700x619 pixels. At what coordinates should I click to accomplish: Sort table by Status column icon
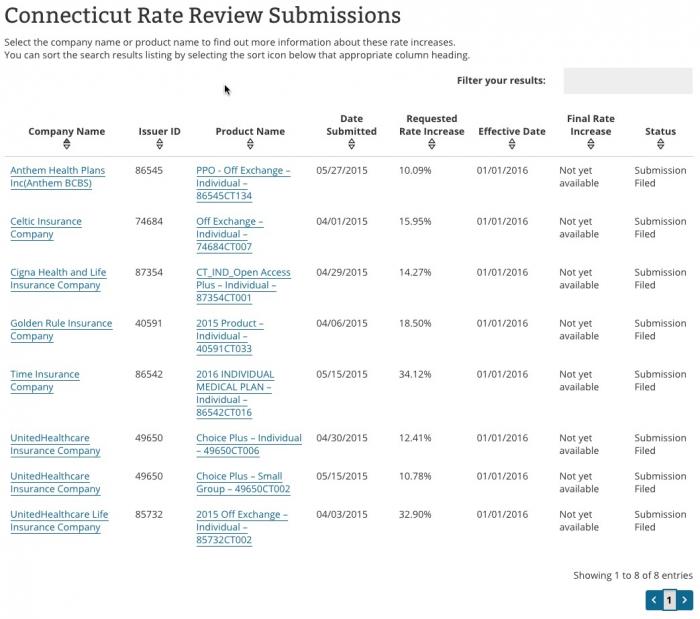point(660,145)
